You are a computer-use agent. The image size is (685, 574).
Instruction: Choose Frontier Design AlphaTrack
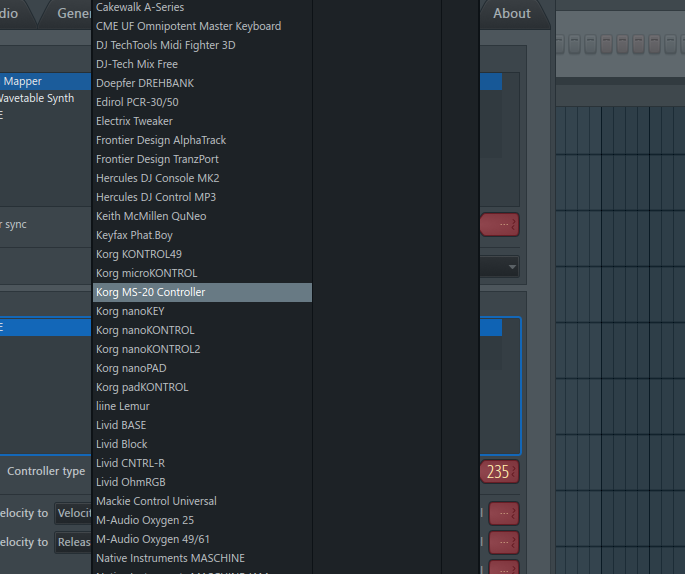click(x=202, y=140)
